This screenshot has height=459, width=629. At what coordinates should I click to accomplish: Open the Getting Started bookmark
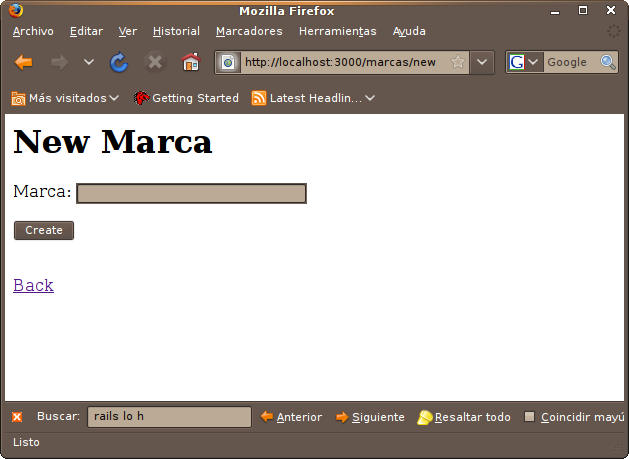pos(186,98)
